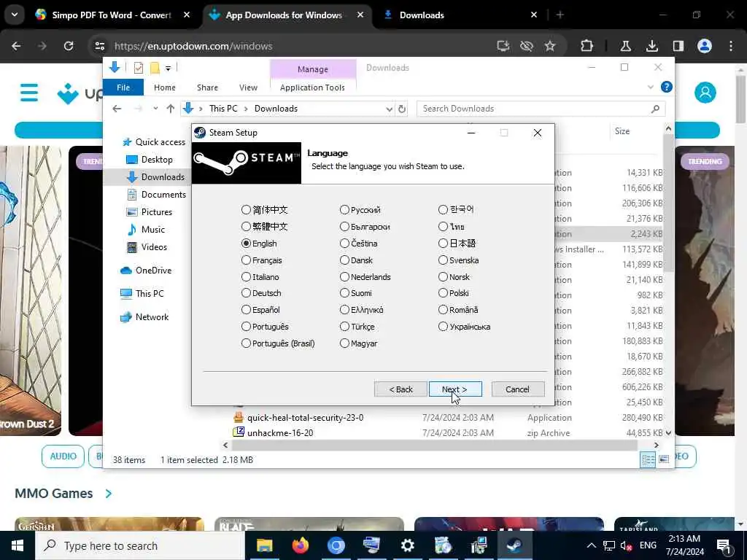The image size is (747, 560).
Task: Expand the MMO Games section arrow
Action: pos(109,494)
